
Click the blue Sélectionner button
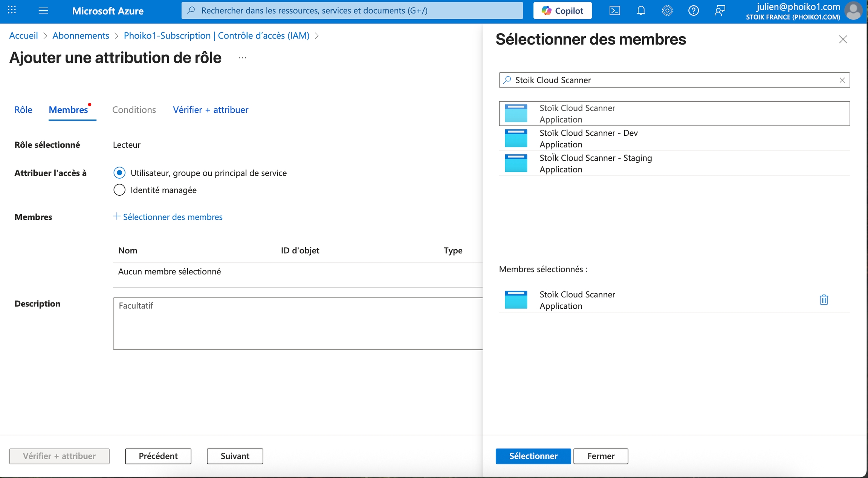pos(533,456)
